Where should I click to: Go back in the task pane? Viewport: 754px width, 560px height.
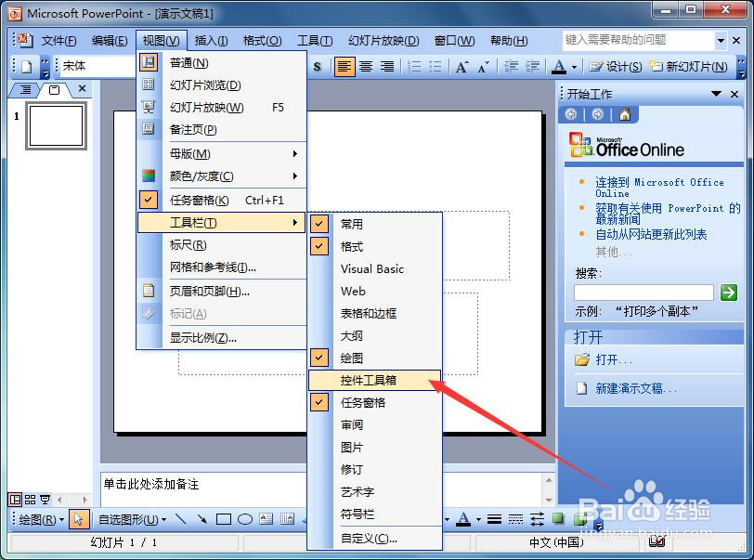571,114
